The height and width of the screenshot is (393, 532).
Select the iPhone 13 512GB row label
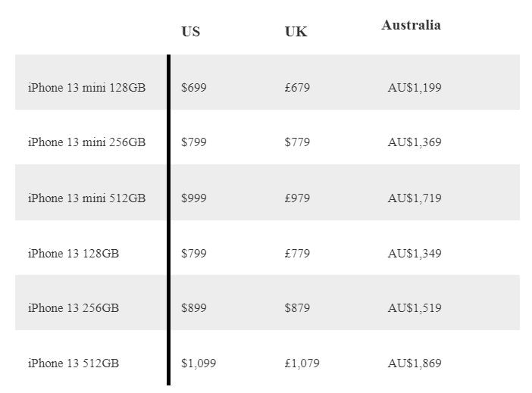74,363
